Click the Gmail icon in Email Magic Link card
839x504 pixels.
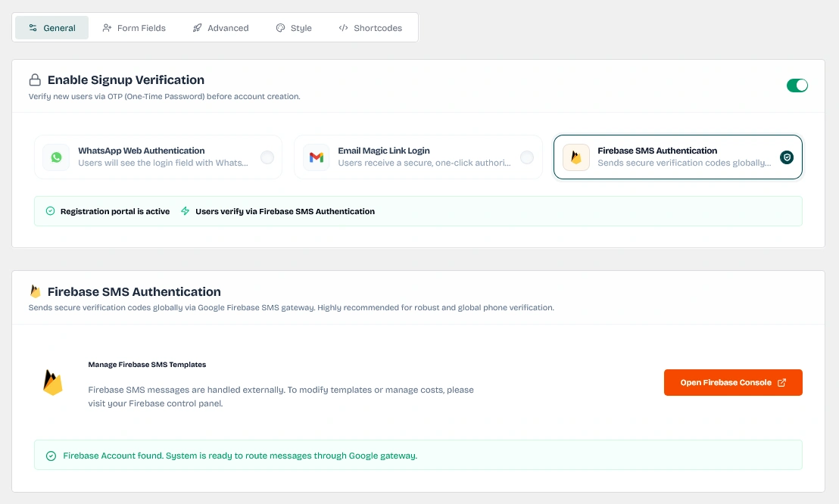point(317,157)
